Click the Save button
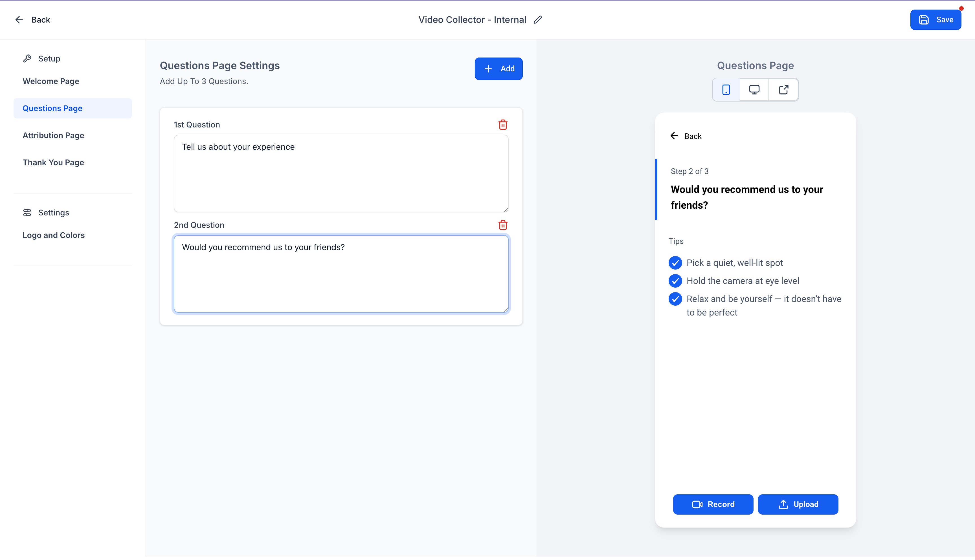The height and width of the screenshot is (560, 975). pos(936,20)
